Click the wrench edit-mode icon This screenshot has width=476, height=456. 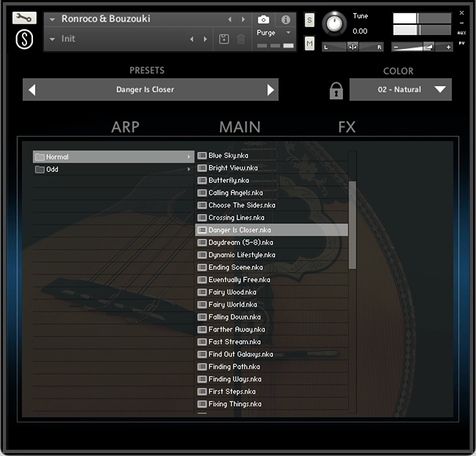[24, 18]
